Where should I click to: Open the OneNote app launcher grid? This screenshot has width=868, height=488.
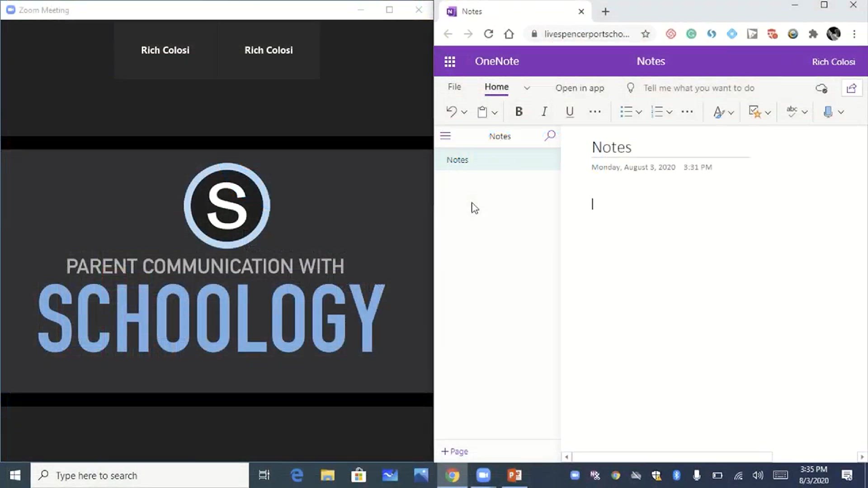tap(449, 61)
